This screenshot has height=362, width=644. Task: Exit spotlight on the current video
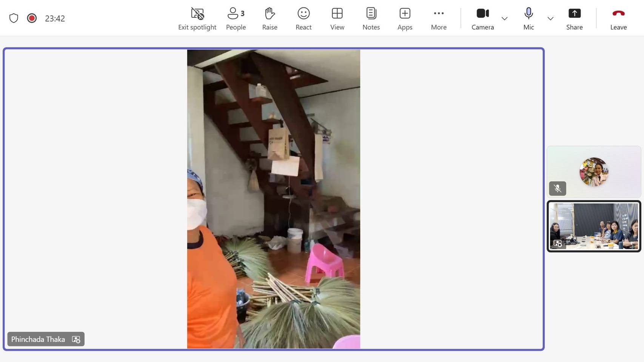click(x=197, y=18)
